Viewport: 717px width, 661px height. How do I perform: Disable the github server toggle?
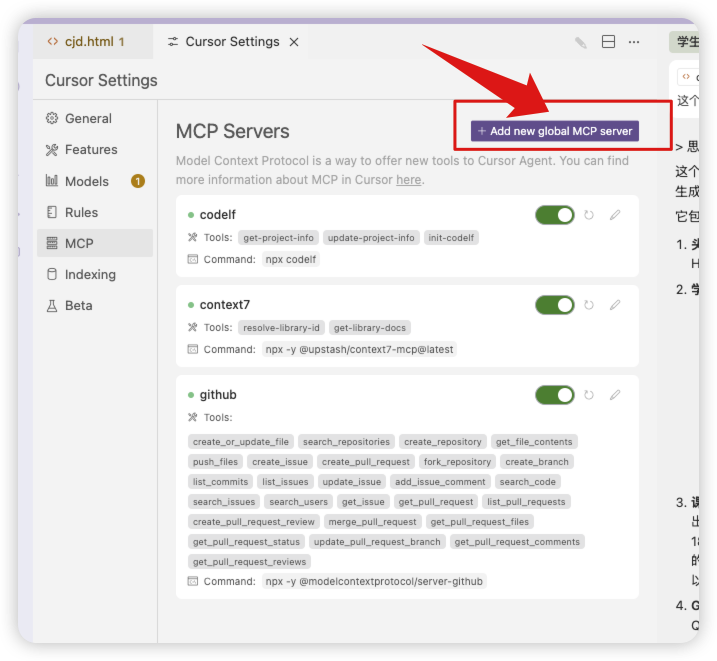[555, 395]
